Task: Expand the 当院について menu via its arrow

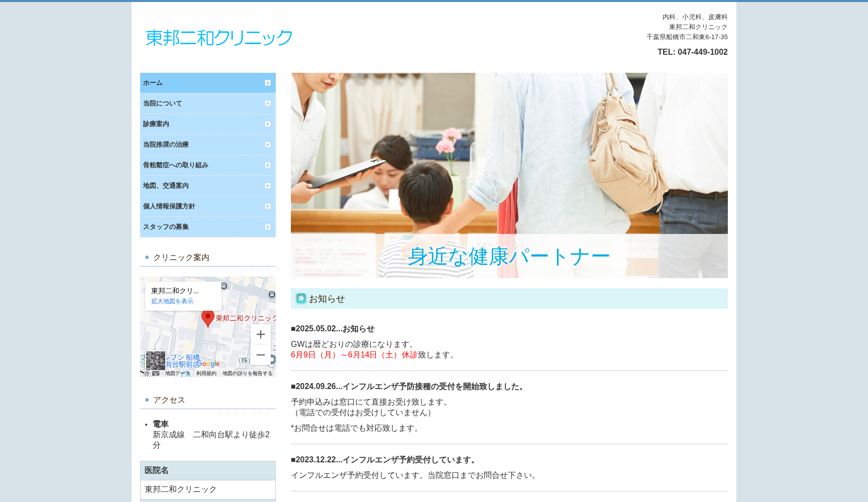Action: coord(268,103)
